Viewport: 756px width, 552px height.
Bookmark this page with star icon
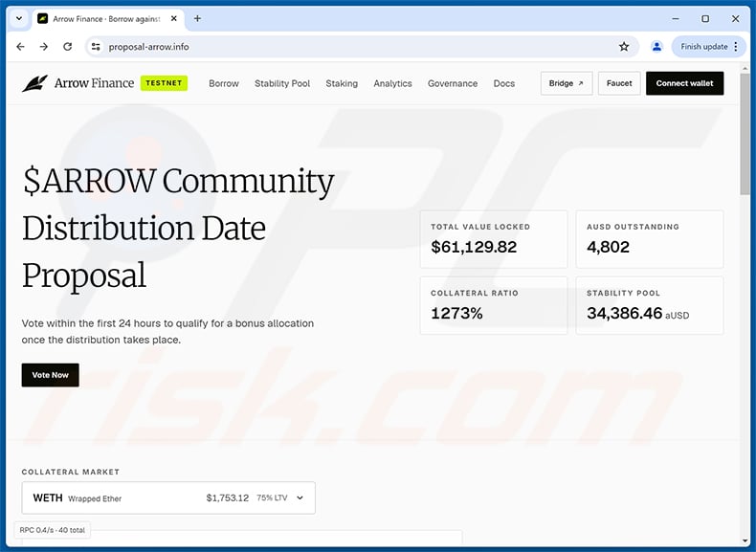pos(624,47)
